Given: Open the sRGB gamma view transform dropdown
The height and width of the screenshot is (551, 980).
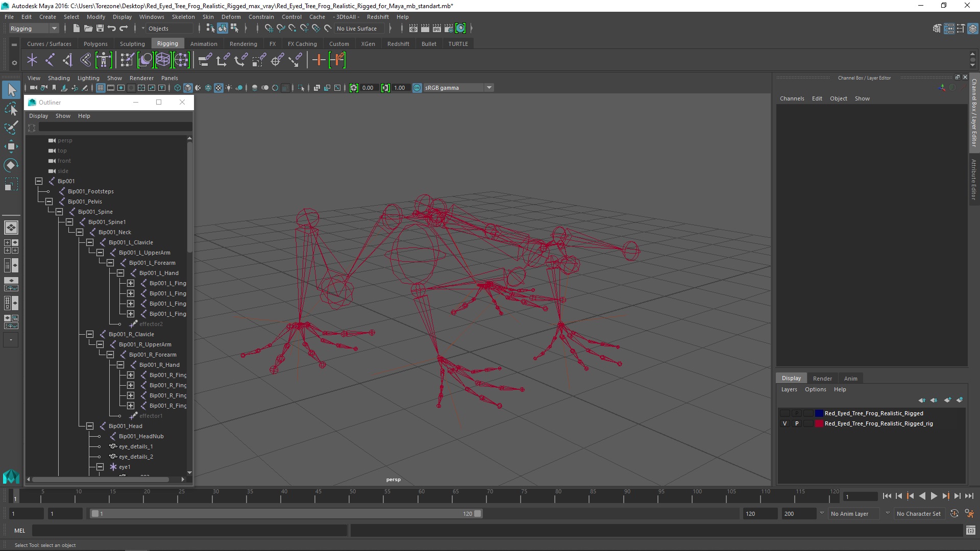Looking at the screenshot, I should click(x=458, y=88).
